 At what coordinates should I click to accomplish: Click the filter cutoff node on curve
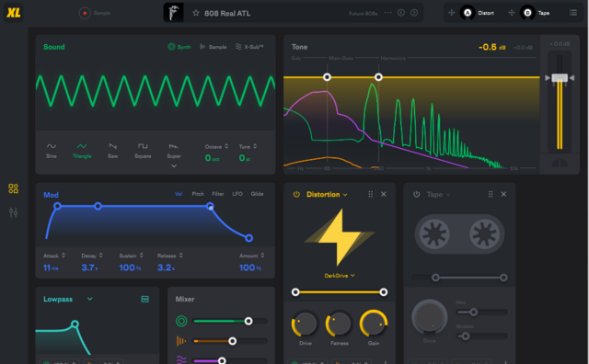coord(75,324)
